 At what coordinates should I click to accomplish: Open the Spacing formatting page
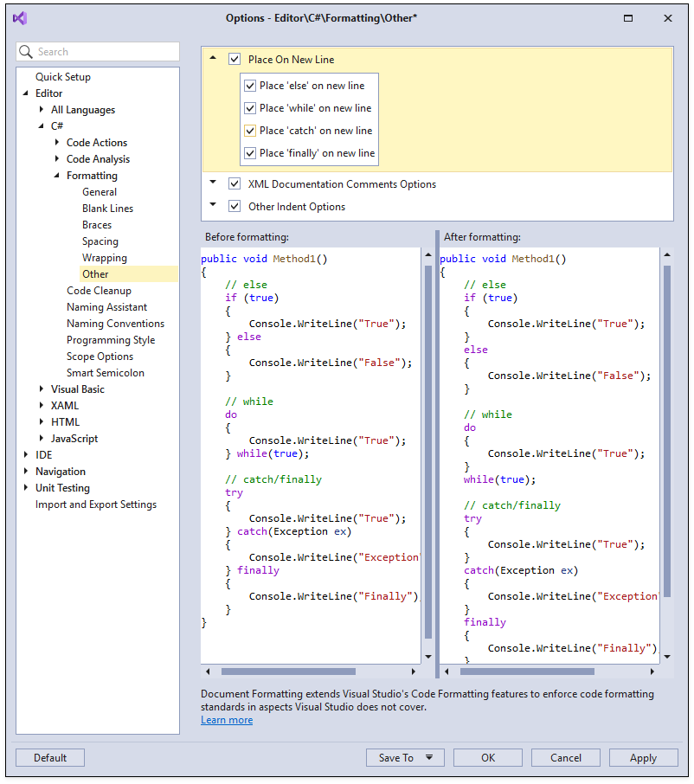[100, 241]
